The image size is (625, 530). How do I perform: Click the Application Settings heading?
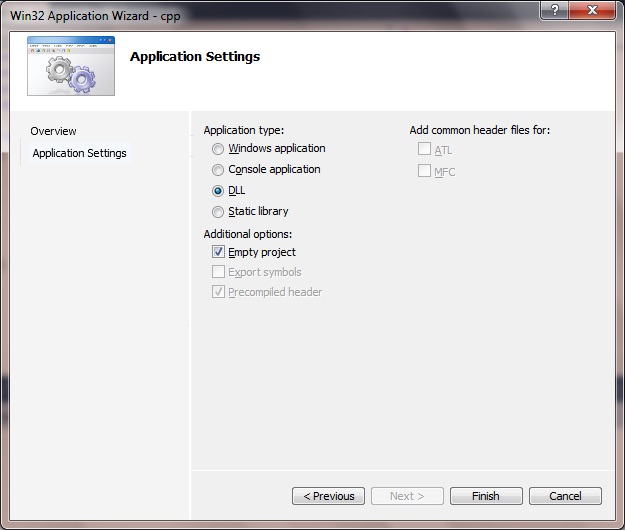pyautogui.click(x=195, y=57)
